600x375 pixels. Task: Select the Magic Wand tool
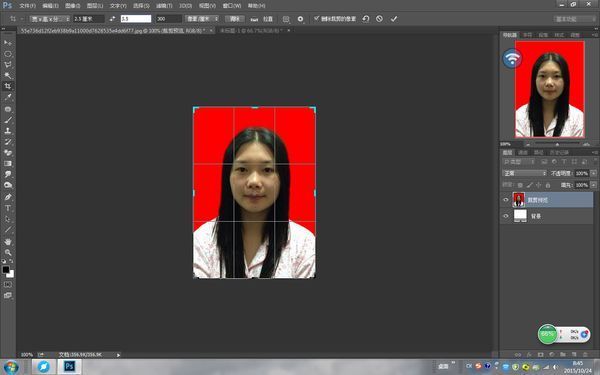pos(8,75)
